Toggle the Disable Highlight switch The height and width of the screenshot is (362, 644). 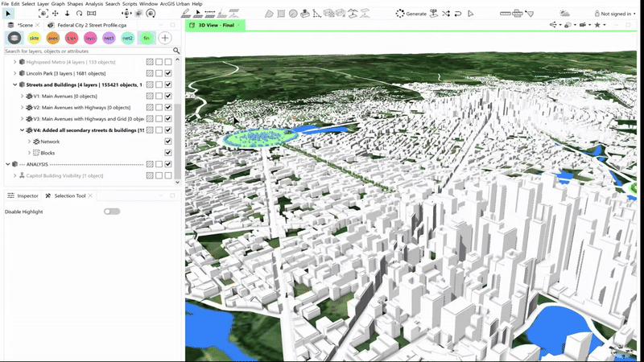[112, 212]
